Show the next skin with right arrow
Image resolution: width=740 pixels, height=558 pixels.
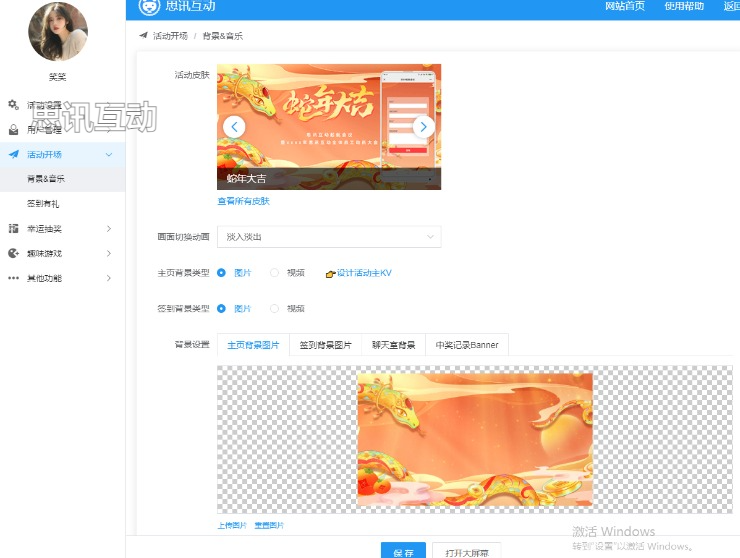click(x=423, y=127)
